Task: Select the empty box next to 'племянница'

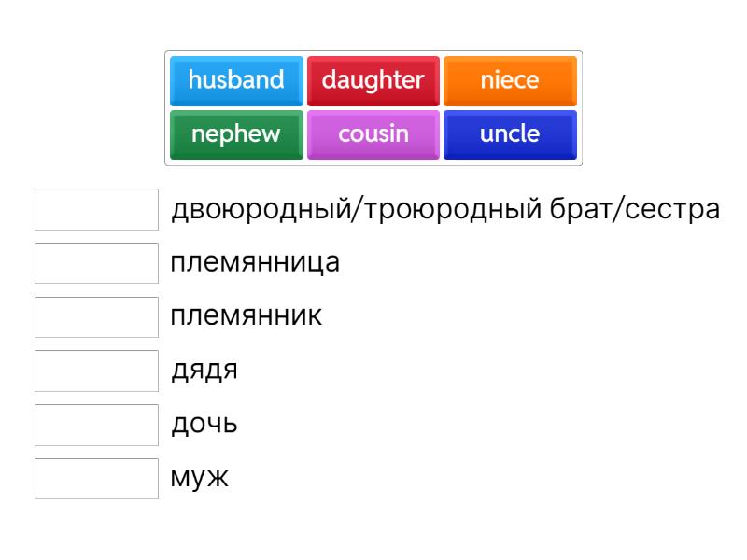Action: 97,263
